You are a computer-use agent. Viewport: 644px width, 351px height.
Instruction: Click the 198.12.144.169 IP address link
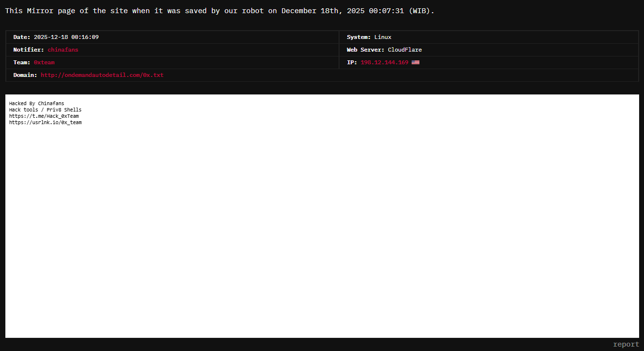pyautogui.click(x=384, y=62)
